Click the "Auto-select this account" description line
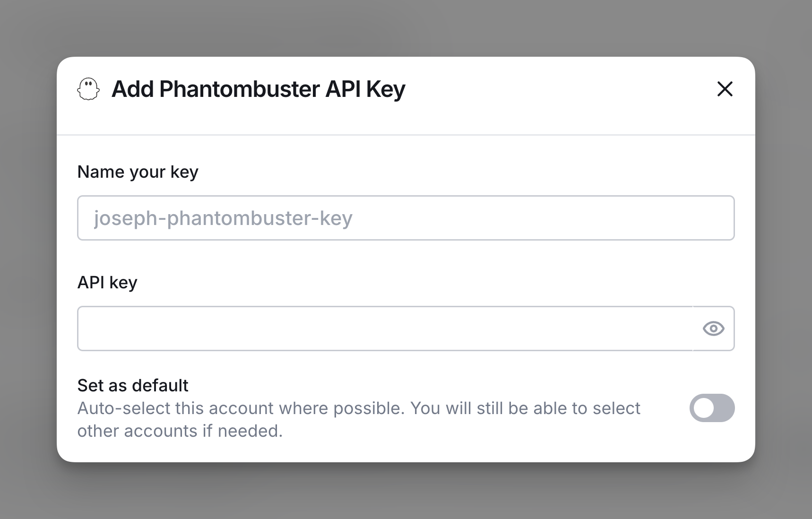This screenshot has height=519, width=812. point(358,408)
